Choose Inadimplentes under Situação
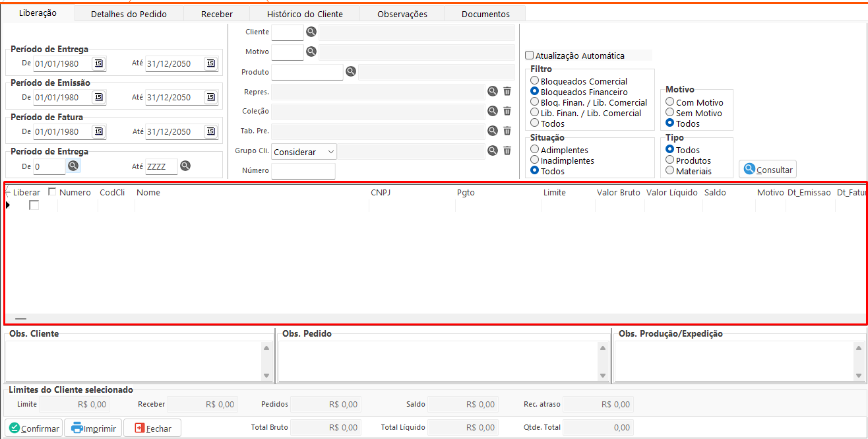This screenshot has width=868, height=439. (535, 160)
